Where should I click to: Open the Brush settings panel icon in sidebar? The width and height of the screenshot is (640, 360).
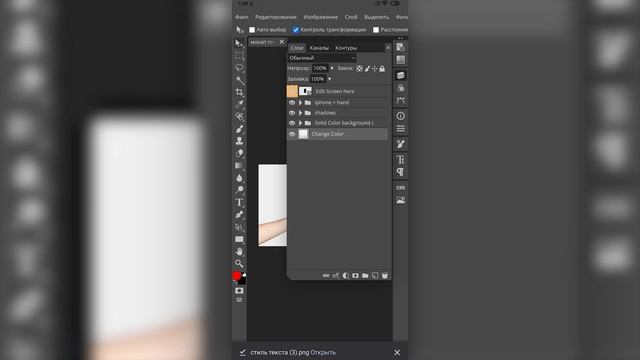(400, 144)
